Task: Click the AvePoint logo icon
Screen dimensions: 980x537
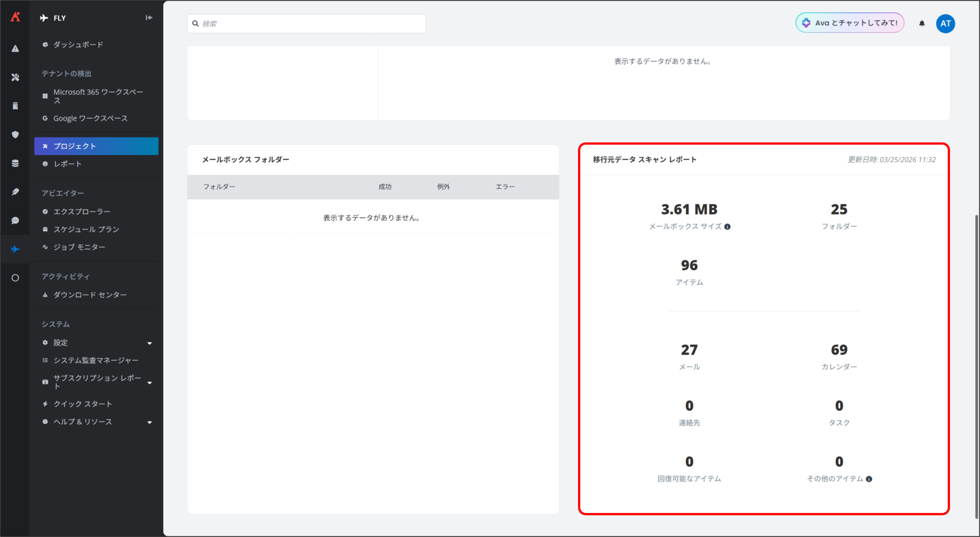Action: pos(15,17)
